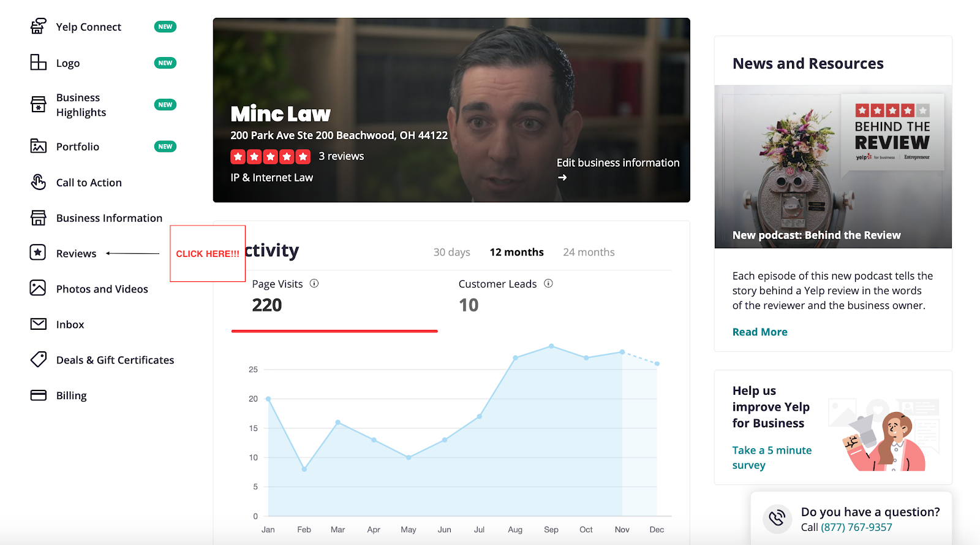Click the Customer Leads info icon
This screenshot has height=545, width=980.
tap(548, 283)
